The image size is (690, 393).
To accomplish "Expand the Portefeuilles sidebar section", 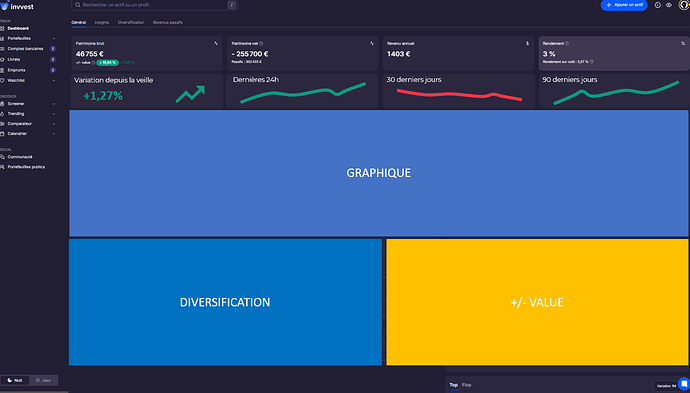I will pos(28,38).
